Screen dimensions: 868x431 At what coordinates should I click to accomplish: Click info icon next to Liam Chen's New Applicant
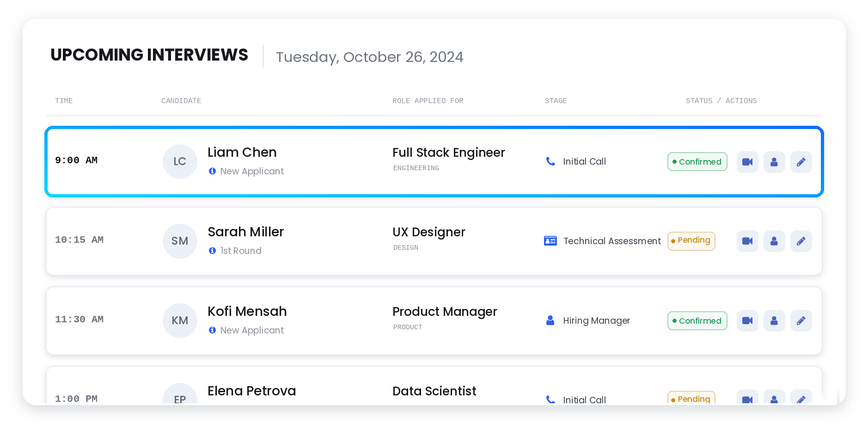[212, 171]
